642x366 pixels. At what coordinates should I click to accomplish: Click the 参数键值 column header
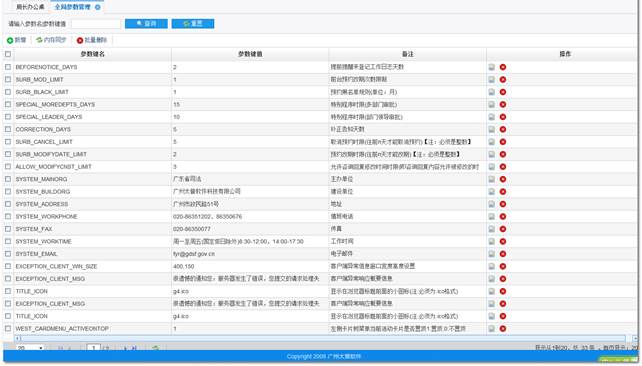click(250, 54)
